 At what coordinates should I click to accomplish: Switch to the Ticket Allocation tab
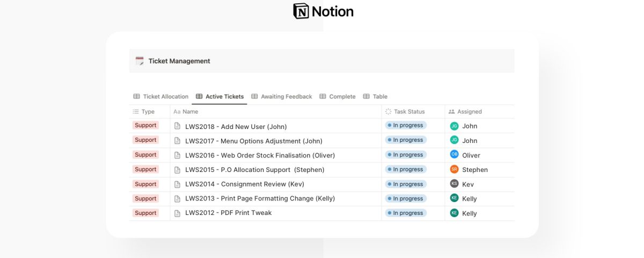pos(160,97)
